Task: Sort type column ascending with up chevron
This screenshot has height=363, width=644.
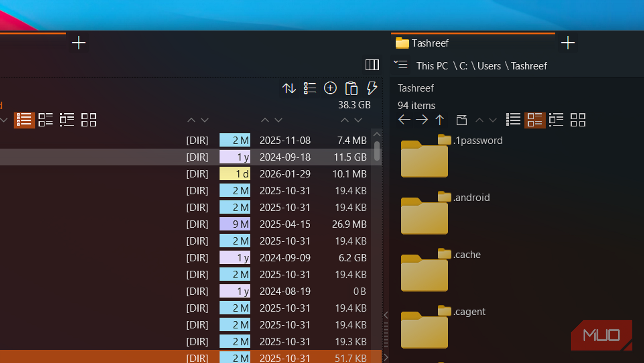Action: click(x=191, y=120)
